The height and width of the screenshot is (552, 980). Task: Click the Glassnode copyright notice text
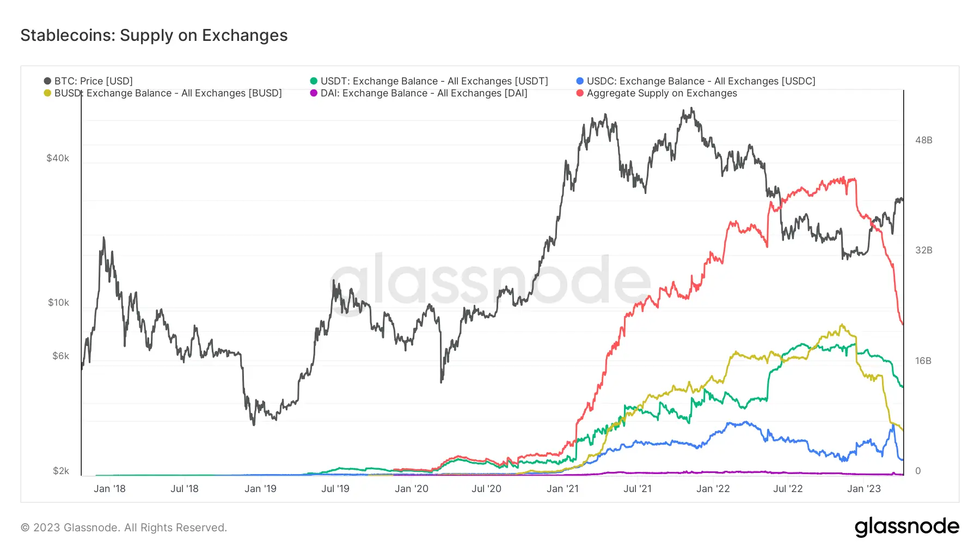pyautogui.click(x=124, y=527)
